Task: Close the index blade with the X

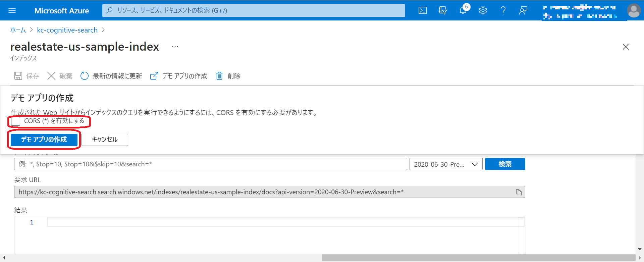Action: pyautogui.click(x=626, y=47)
